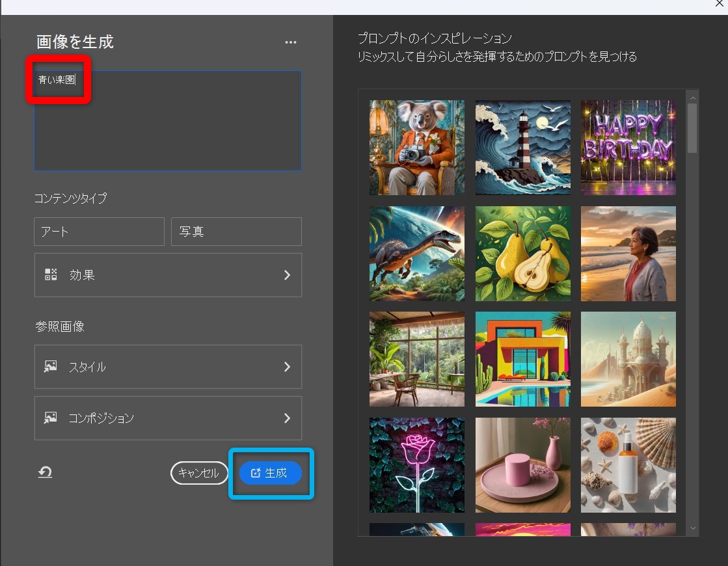Click the inspiration gallery scrollbar thumb
This screenshot has height=566, width=728.
692,128
